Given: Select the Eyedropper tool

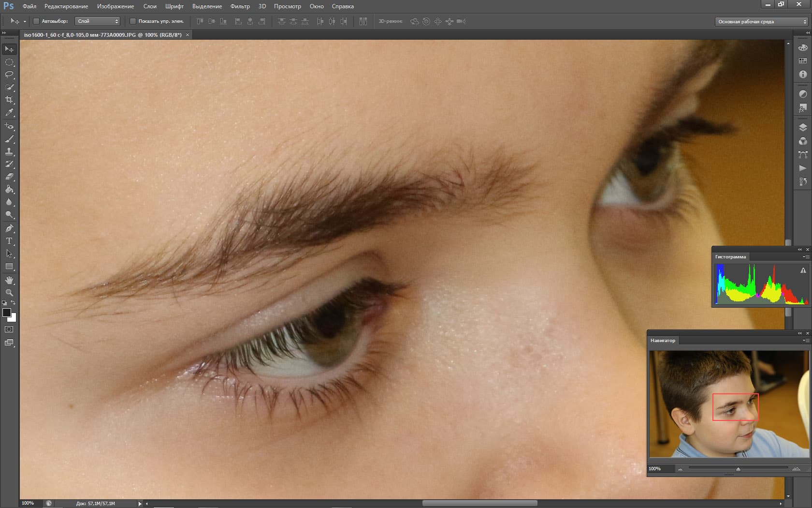Looking at the screenshot, I should 9,112.
